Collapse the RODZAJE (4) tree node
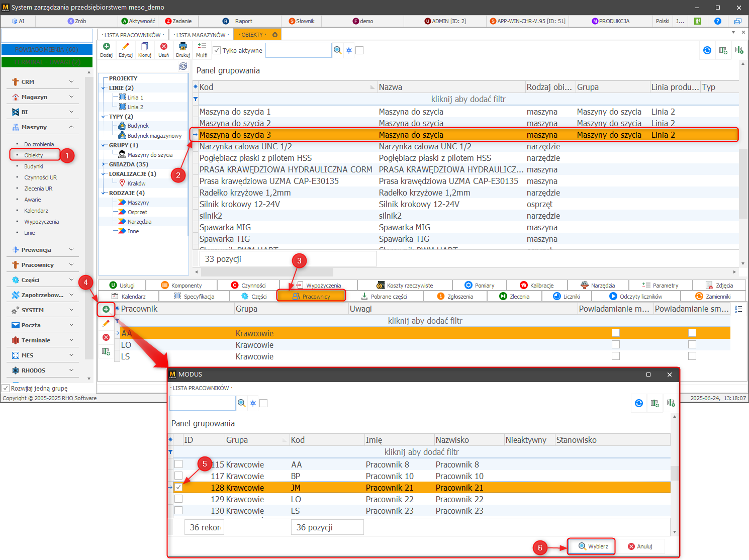The height and width of the screenshot is (560, 749). coord(104,193)
